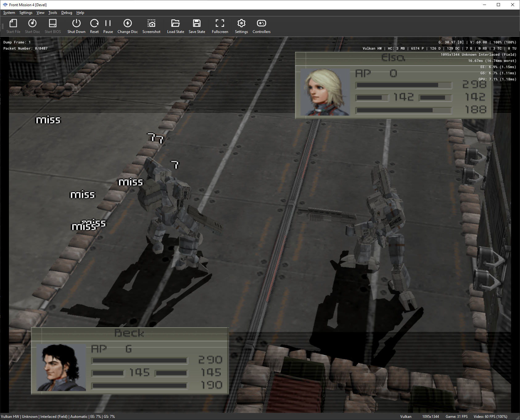Screen dimensions: 520x420
Task: Click the 'Beck' name header in the panel
Action: (129, 333)
